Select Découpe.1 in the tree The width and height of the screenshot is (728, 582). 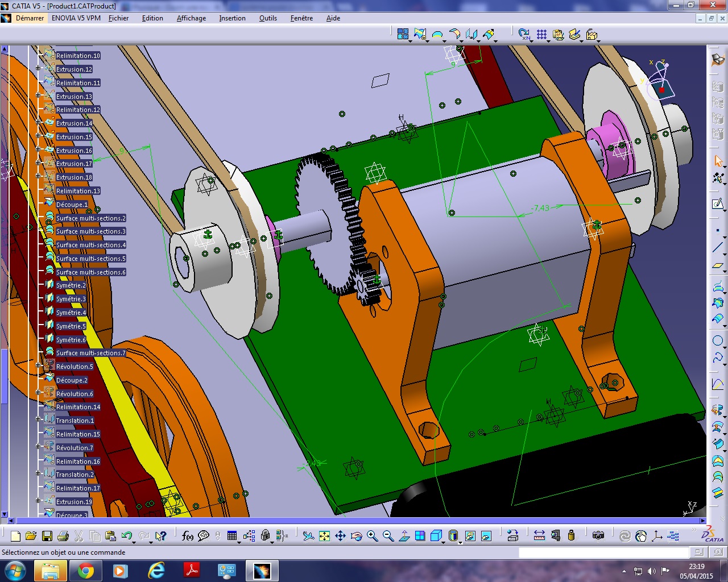pyautogui.click(x=72, y=205)
